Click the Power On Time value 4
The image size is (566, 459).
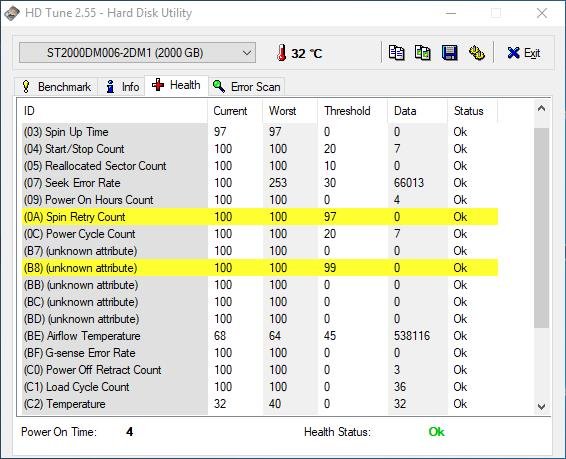130,432
